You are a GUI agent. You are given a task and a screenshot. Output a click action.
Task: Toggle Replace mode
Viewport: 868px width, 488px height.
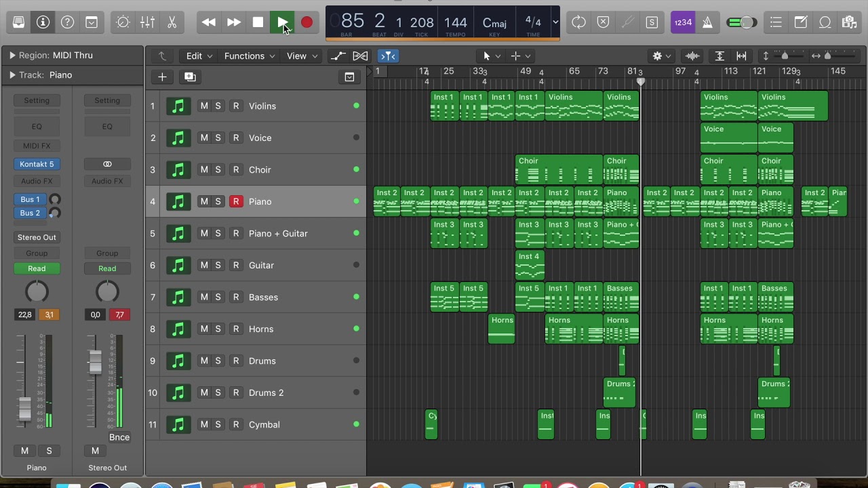603,22
